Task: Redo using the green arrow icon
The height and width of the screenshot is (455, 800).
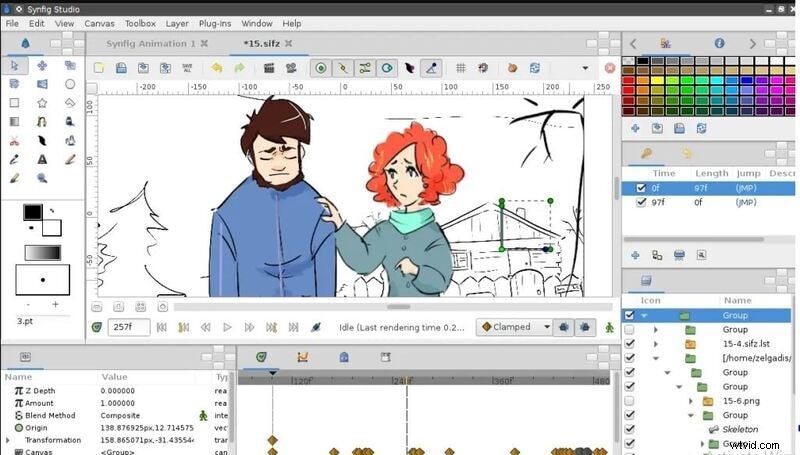Action: click(x=239, y=68)
